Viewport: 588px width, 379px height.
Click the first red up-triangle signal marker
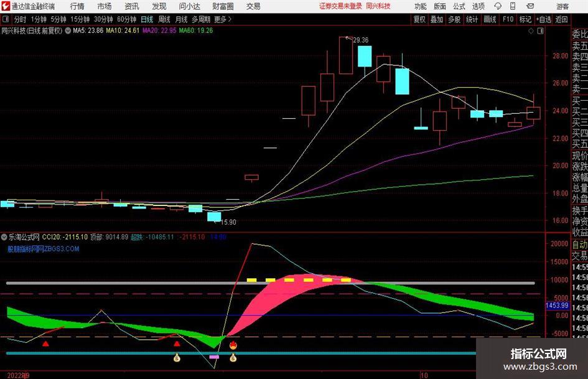tap(45, 344)
